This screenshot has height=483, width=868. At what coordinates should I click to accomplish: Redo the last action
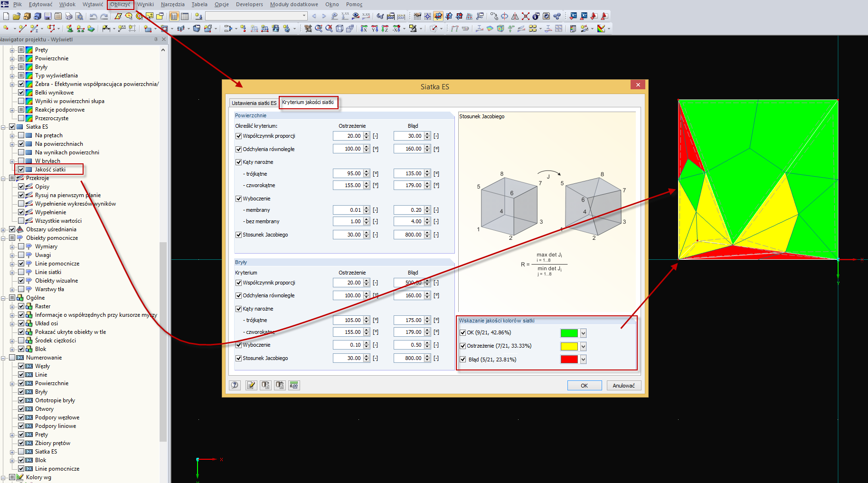(104, 16)
